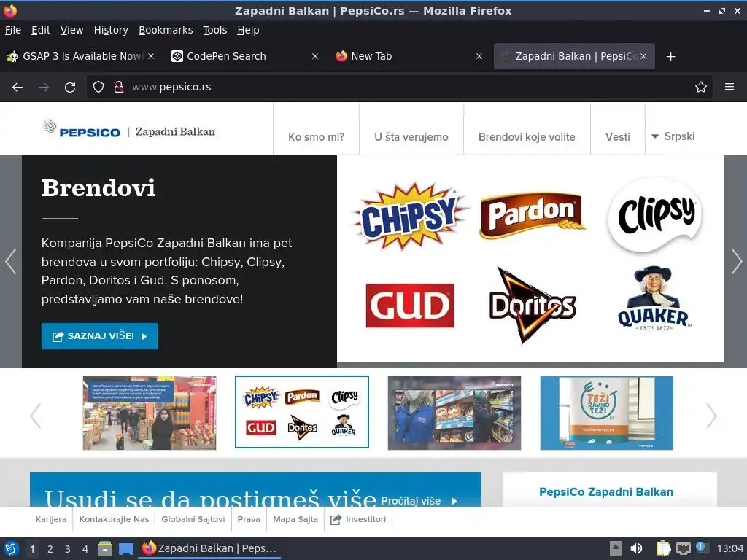Go back with the browser back arrow
This screenshot has height=560, width=747.
18,87
